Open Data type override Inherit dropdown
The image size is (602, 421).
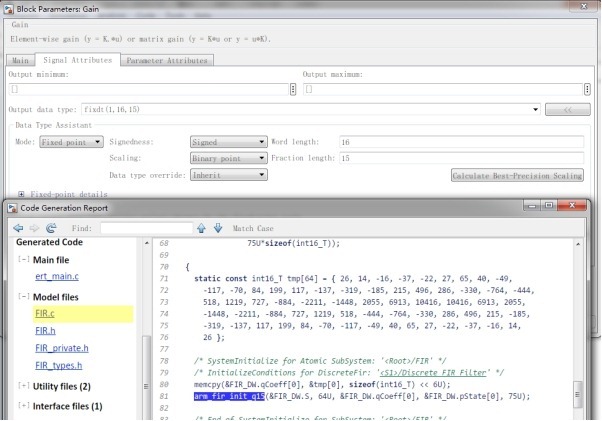coord(229,175)
